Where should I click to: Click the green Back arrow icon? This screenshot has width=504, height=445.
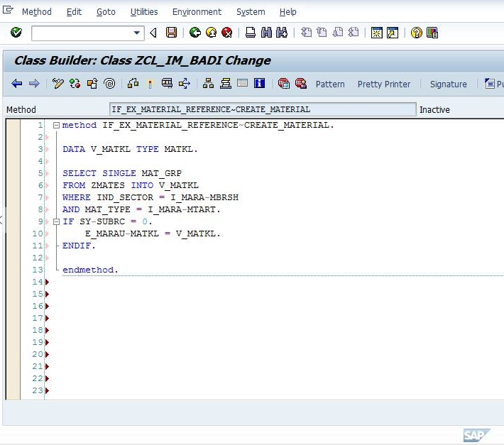pyautogui.click(x=195, y=33)
